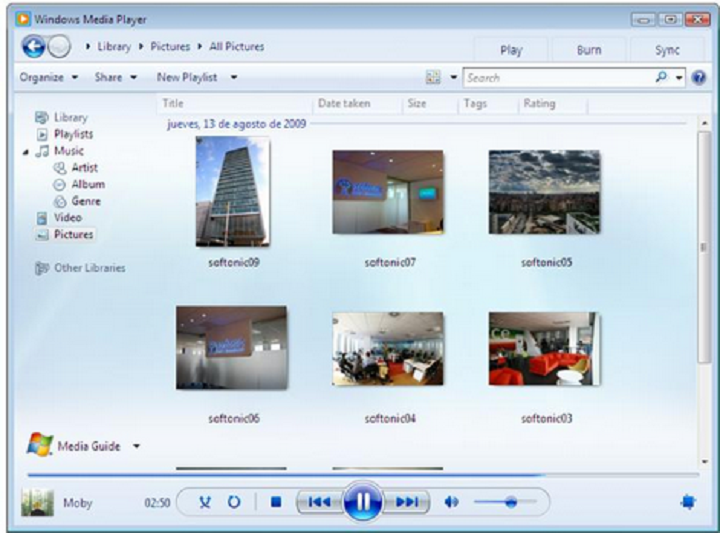Click the playback seek progress bar
The width and height of the screenshot is (720, 533).
363,475
